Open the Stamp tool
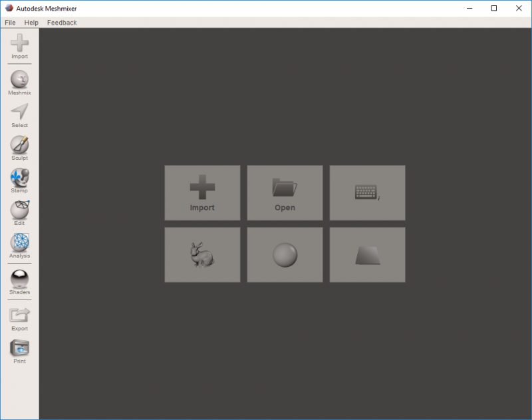This screenshot has height=420, width=532. (x=19, y=180)
